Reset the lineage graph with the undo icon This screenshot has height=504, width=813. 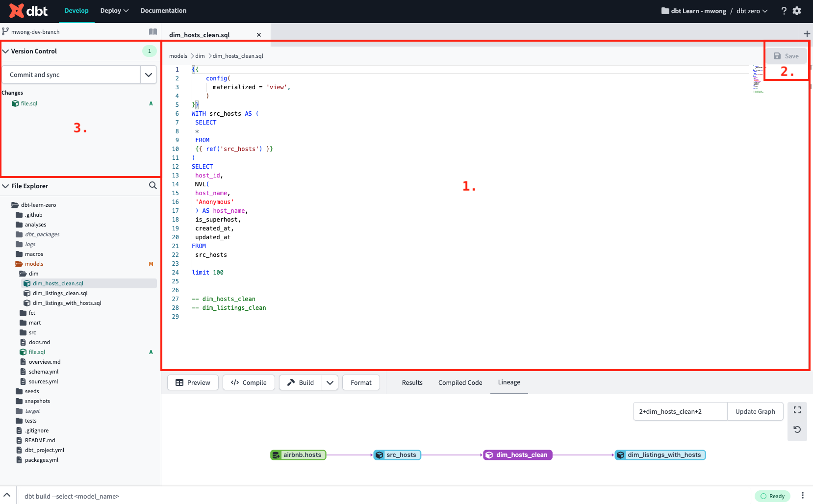click(x=797, y=429)
